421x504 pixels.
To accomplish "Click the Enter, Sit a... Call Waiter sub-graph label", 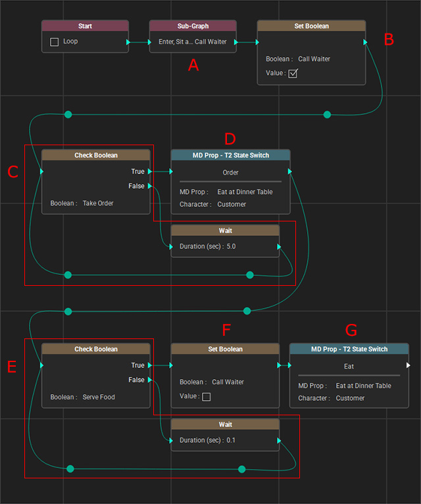I will (193, 42).
